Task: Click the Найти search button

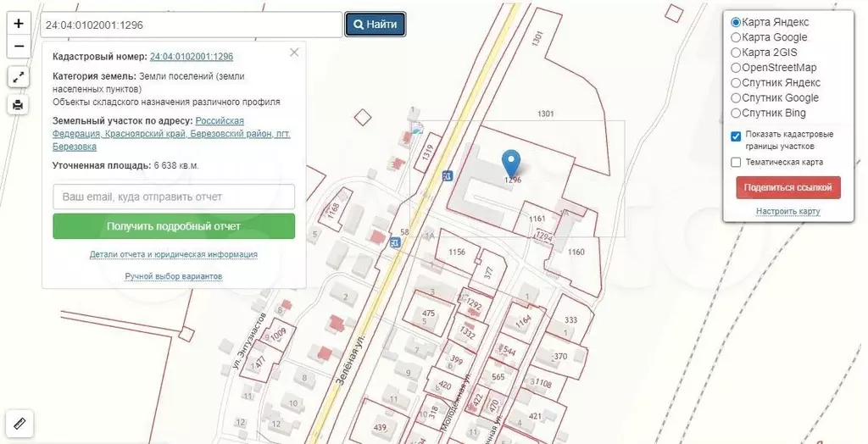Action: coord(376,25)
